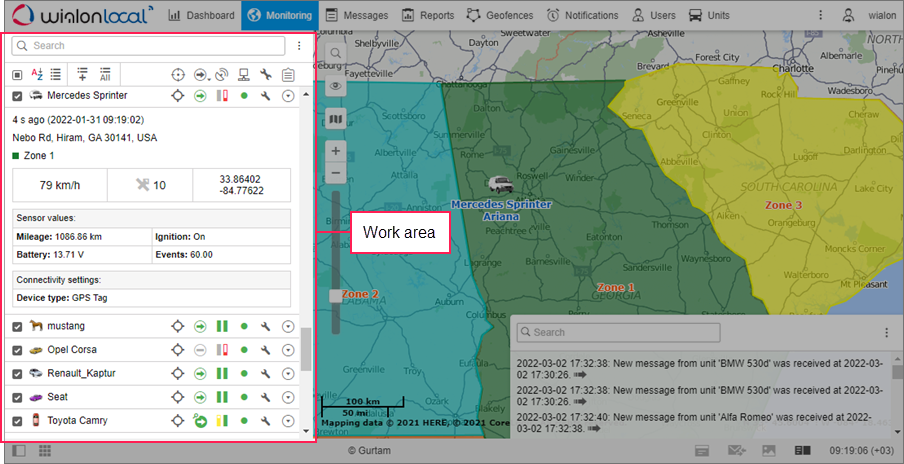The image size is (904, 464).
Task: Uncheck the Seat unit checkbox
Action: (x=17, y=398)
